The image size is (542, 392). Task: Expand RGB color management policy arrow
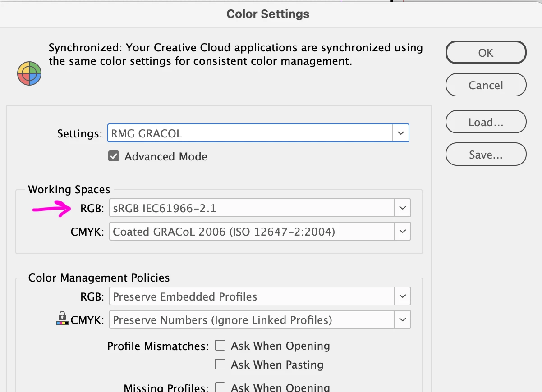pos(403,296)
